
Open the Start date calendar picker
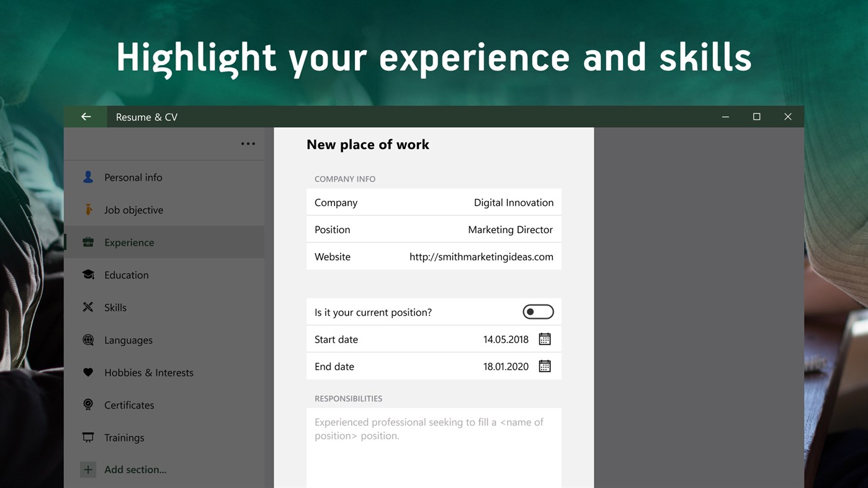click(544, 339)
